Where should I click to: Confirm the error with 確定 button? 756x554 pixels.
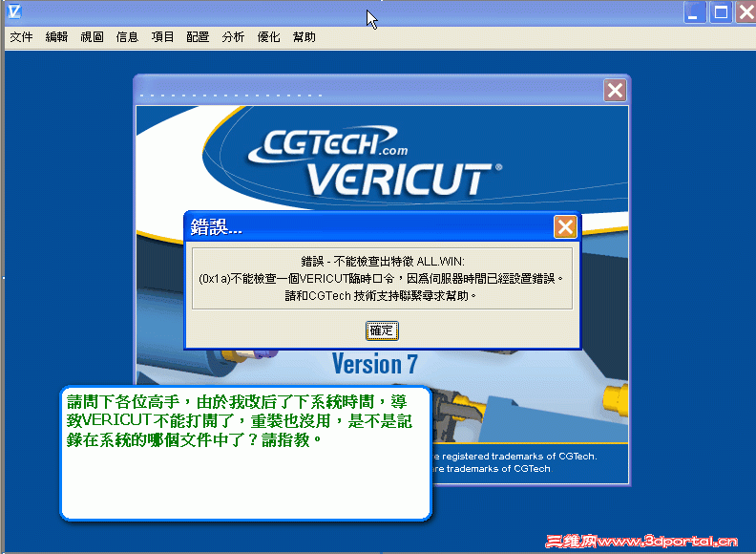382,330
